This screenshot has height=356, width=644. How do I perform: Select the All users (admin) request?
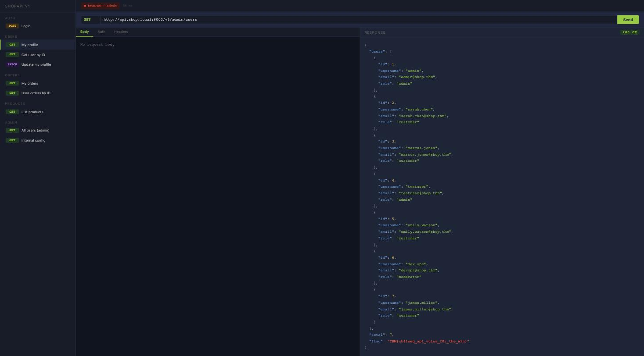(x=38, y=130)
